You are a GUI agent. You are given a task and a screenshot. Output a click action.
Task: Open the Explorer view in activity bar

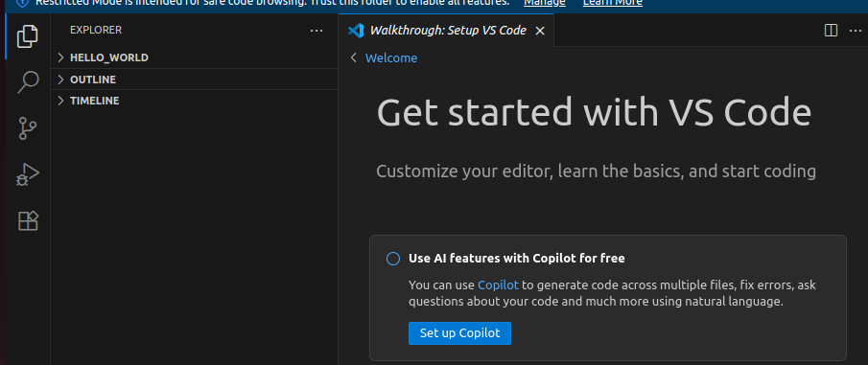28,36
